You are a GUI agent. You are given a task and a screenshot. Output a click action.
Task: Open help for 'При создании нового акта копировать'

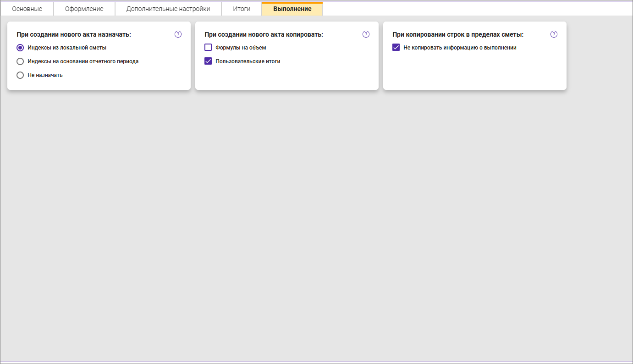366,34
